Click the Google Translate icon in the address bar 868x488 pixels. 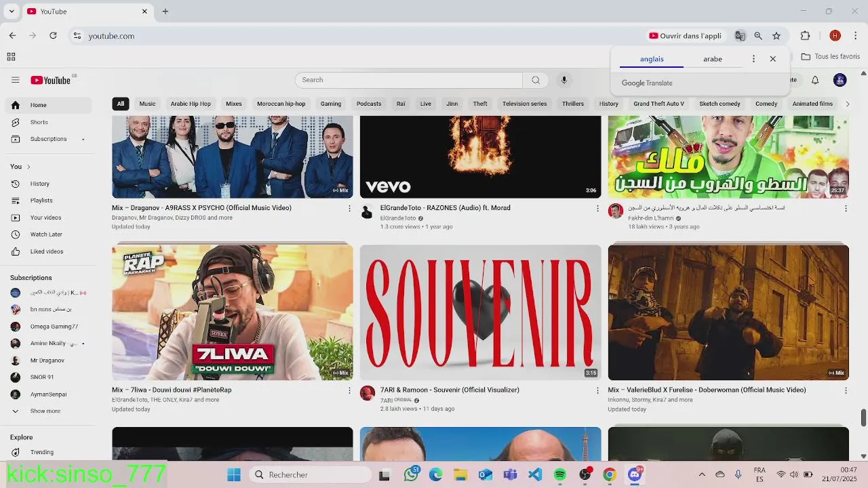click(x=740, y=36)
